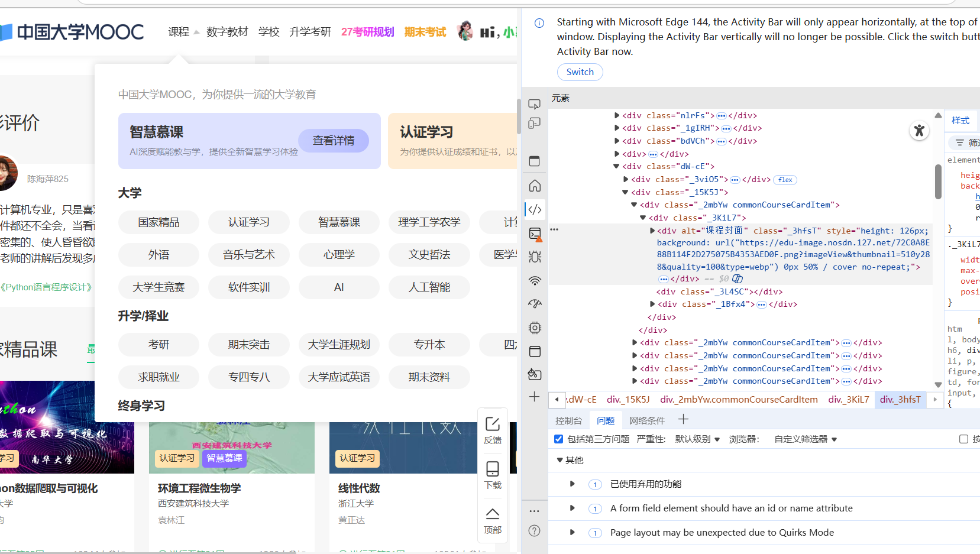
Task: Expand the 已使用弃用的功能 issue
Action: pos(572,484)
